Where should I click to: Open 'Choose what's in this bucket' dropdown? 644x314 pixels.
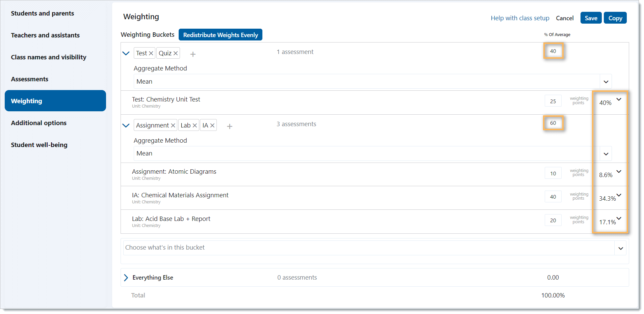click(x=620, y=248)
